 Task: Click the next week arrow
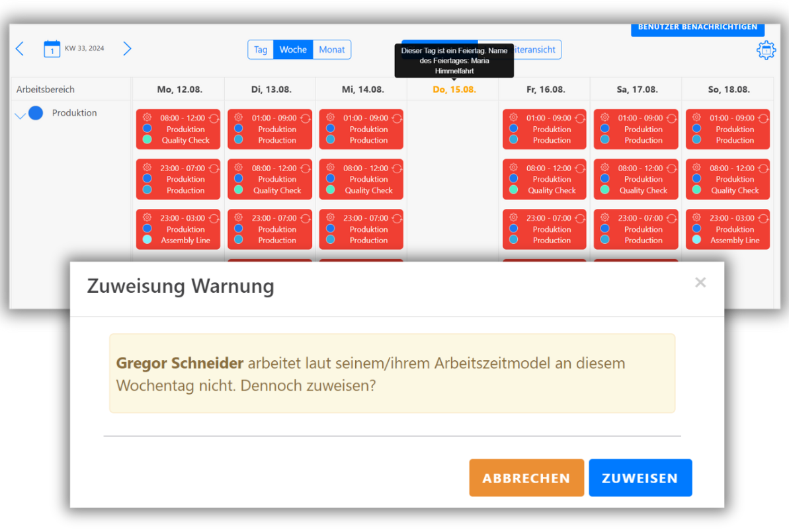click(126, 48)
